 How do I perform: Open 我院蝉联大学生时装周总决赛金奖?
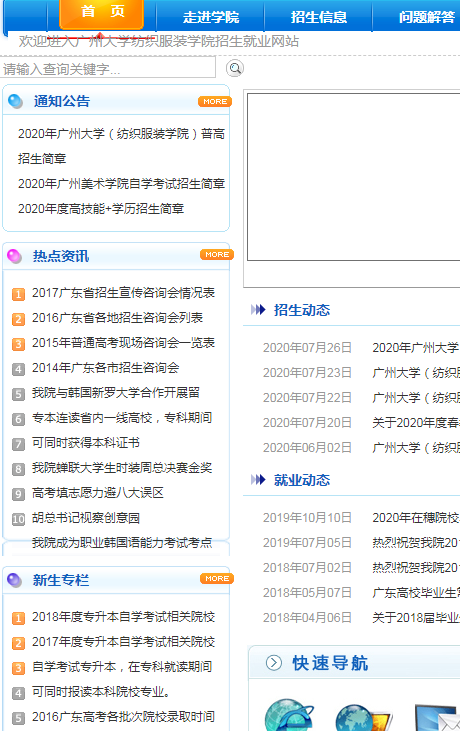point(122,468)
